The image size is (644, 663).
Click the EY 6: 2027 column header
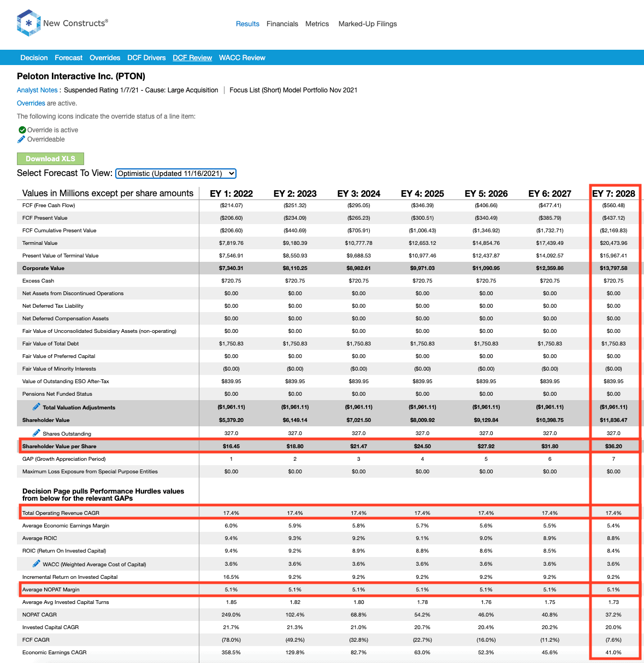coord(550,193)
